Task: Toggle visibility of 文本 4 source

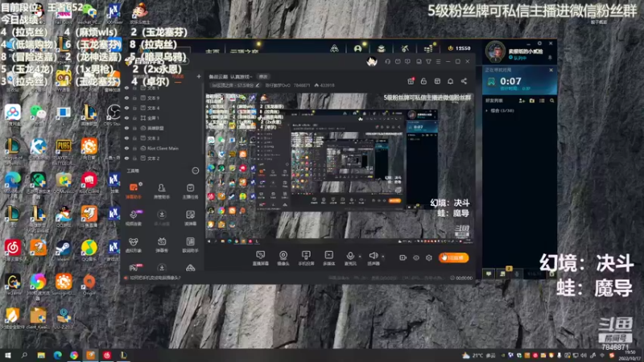Action: (127, 108)
